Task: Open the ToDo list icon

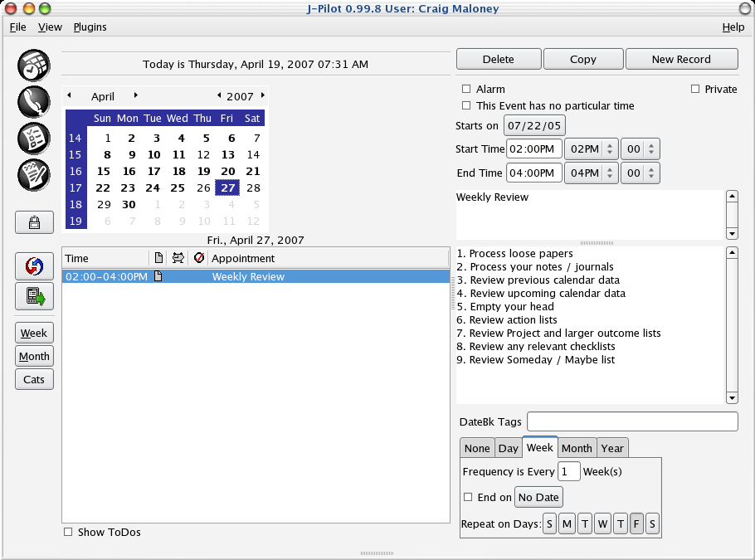Action: (x=34, y=138)
